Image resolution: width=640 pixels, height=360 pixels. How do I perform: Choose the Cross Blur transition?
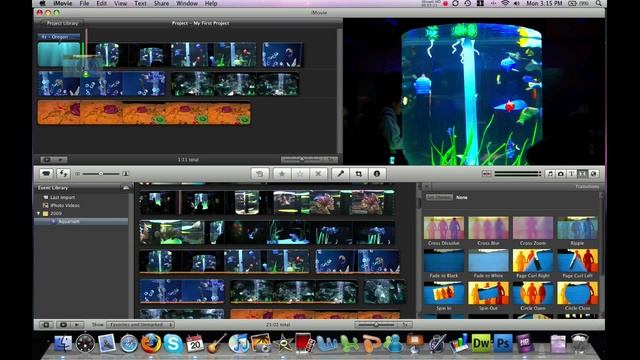click(488, 231)
